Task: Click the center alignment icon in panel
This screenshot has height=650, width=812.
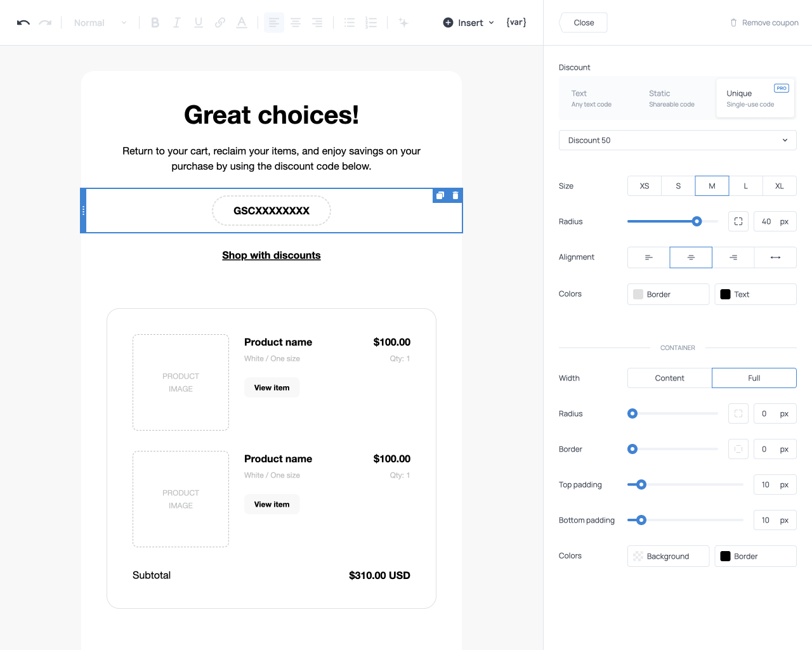Action: (691, 257)
